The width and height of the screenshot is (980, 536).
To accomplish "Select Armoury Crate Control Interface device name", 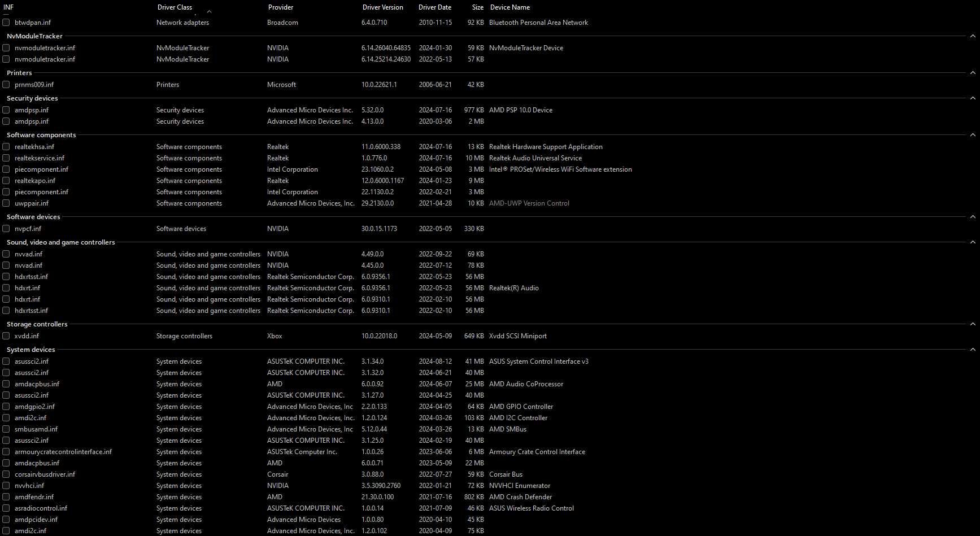I will pos(537,452).
